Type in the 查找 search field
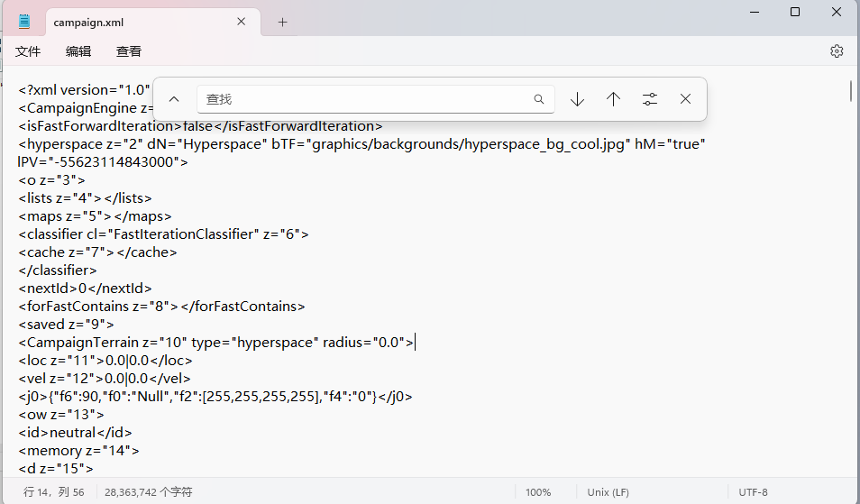 tap(361, 99)
